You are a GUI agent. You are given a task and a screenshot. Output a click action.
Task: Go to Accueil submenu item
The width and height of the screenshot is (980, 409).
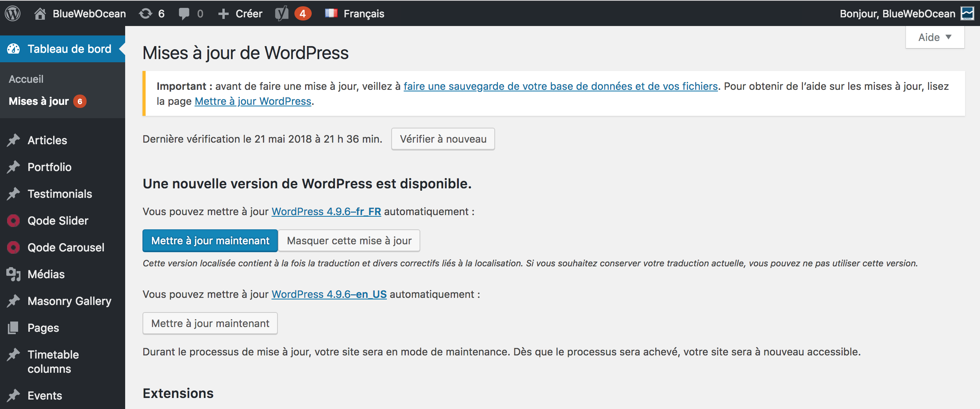tap(26, 79)
